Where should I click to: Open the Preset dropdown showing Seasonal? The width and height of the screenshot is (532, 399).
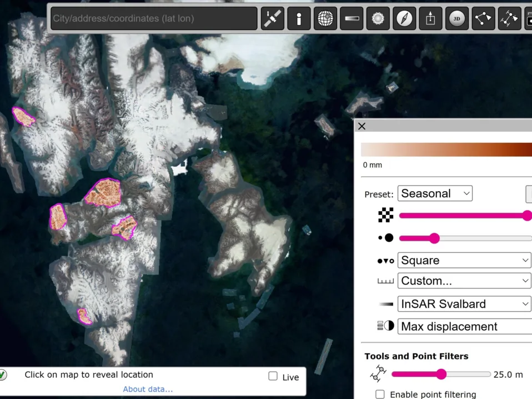point(435,193)
